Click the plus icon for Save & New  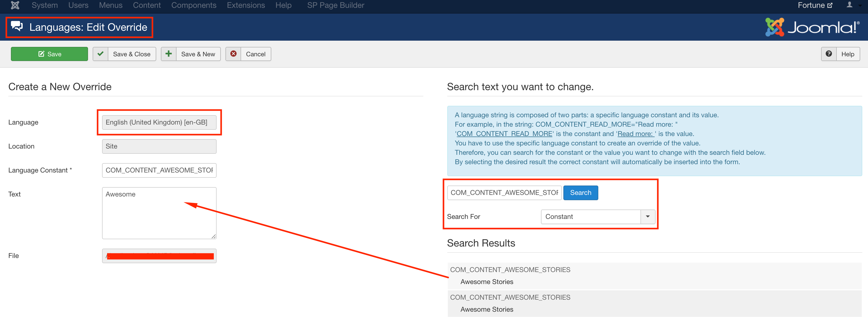point(168,54)
